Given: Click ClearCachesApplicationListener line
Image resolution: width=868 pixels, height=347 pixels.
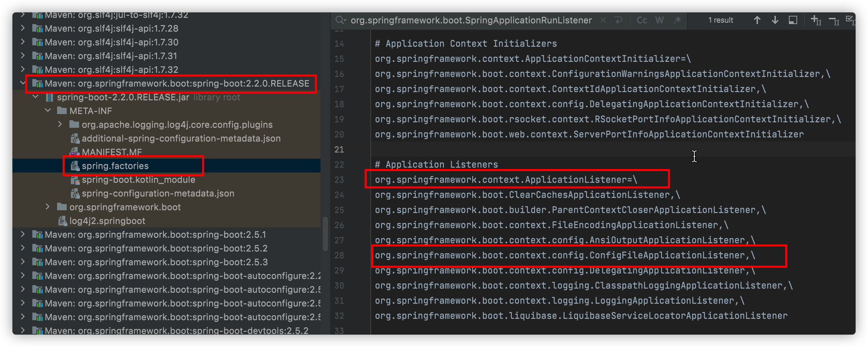Looking at the screenshot, I should point(528,195).
